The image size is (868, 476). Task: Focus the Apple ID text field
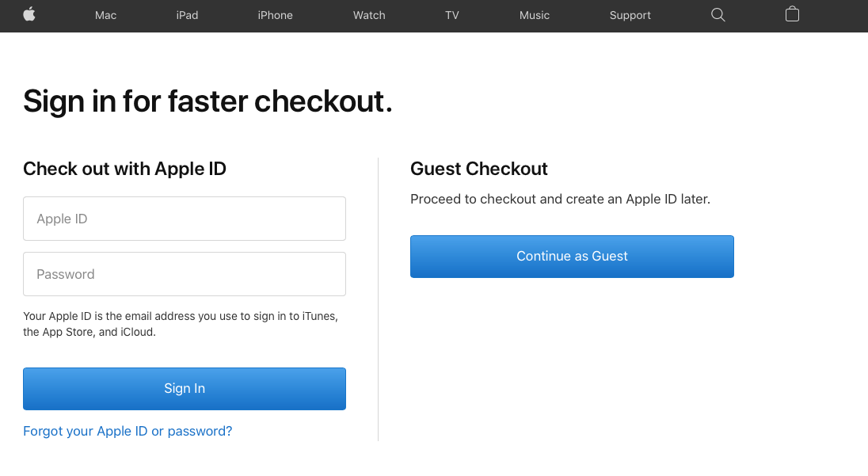(x=185, y=219)
